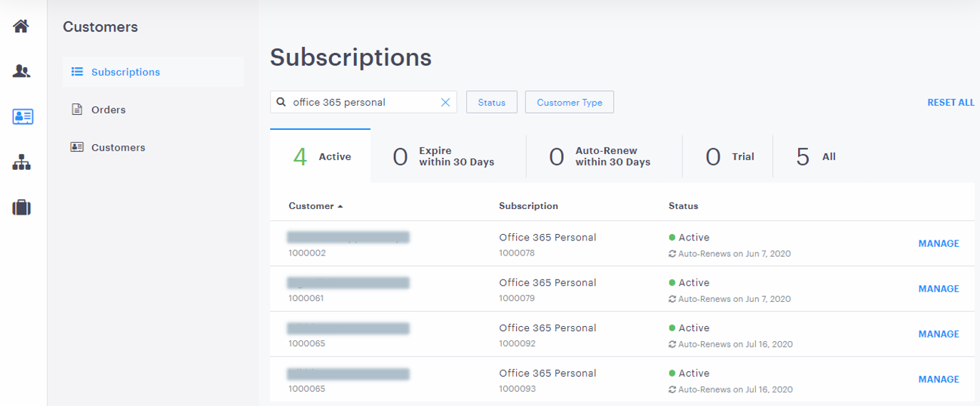
Task: Click the Status column header
Action: 683,205
